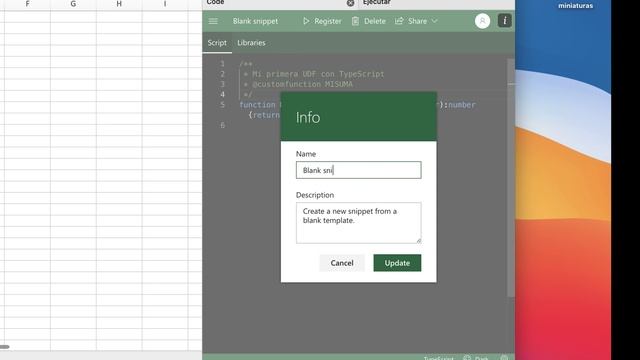
Task: Click the Delete button label
Action: [x=375, y=21]
